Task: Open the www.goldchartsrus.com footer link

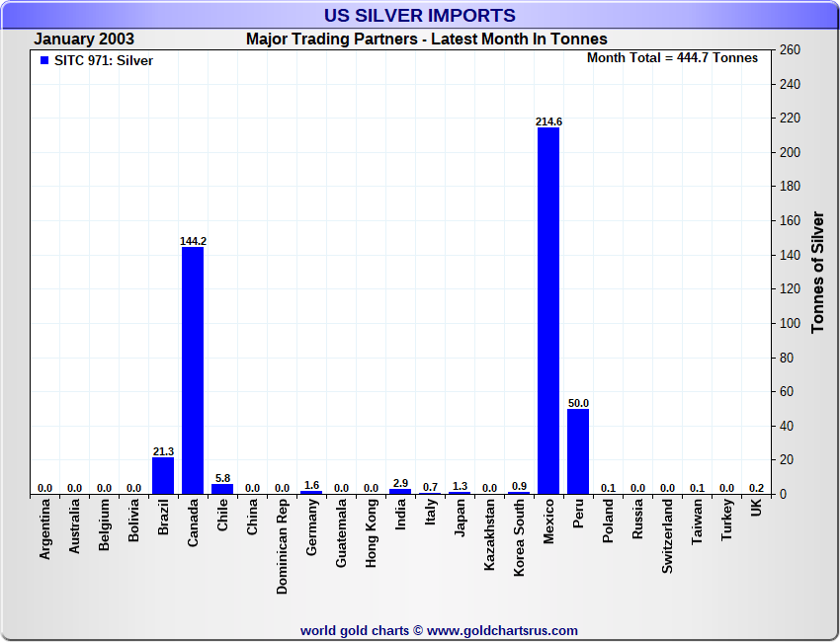Action: coord(502,630)
